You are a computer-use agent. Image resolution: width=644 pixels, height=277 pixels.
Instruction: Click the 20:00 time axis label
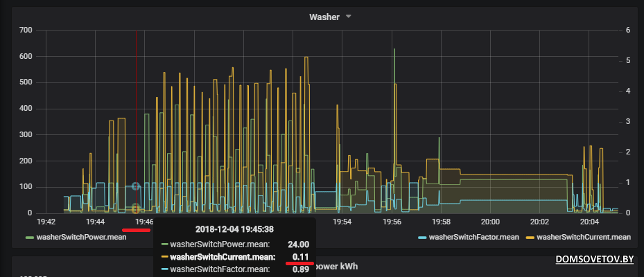pos(490,222)
